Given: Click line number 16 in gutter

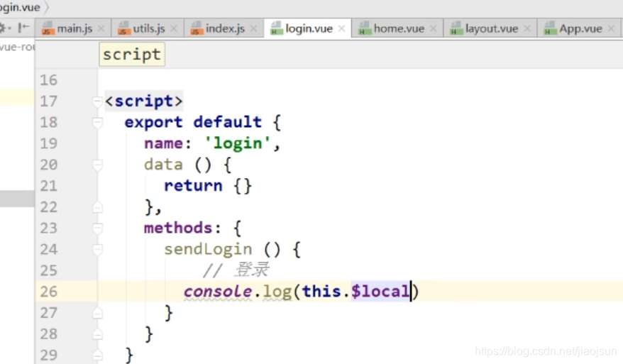Looking at the screenshot, I should (x=48, y=80).
